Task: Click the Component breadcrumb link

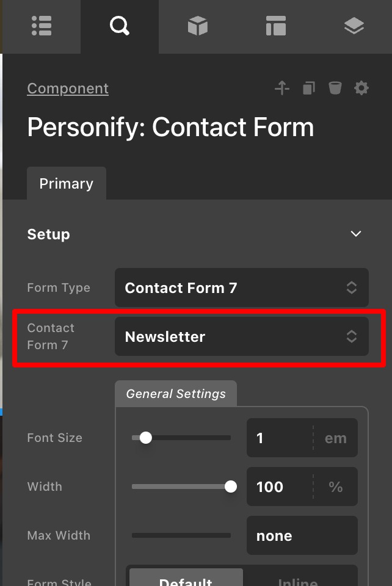Action: pos(68,89)
